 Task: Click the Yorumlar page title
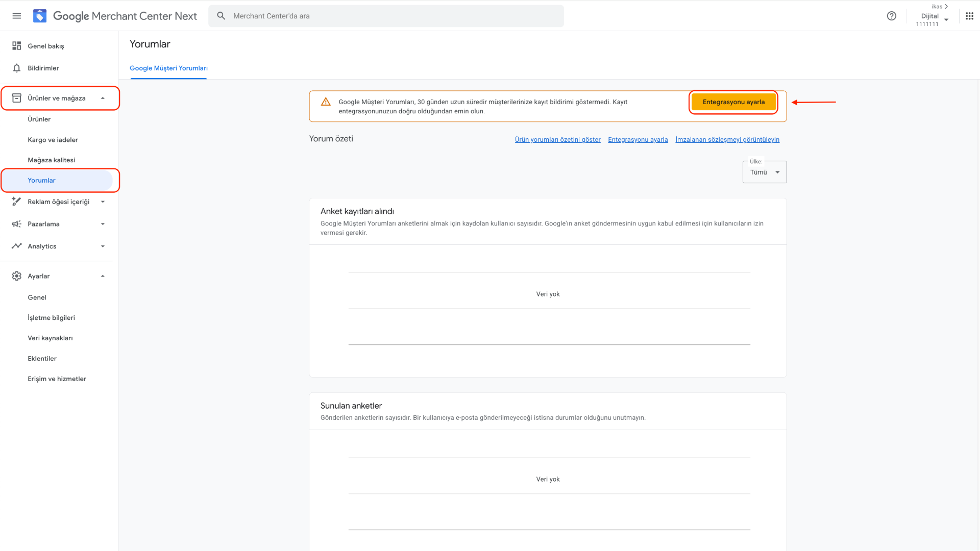click(150, 44)
